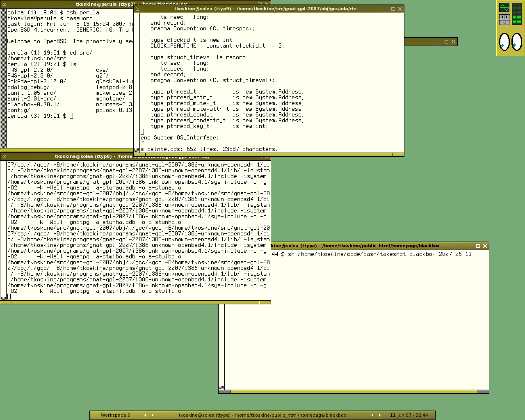
Task: Select previous window arrow beside clock
Action: tap(372, 415)
